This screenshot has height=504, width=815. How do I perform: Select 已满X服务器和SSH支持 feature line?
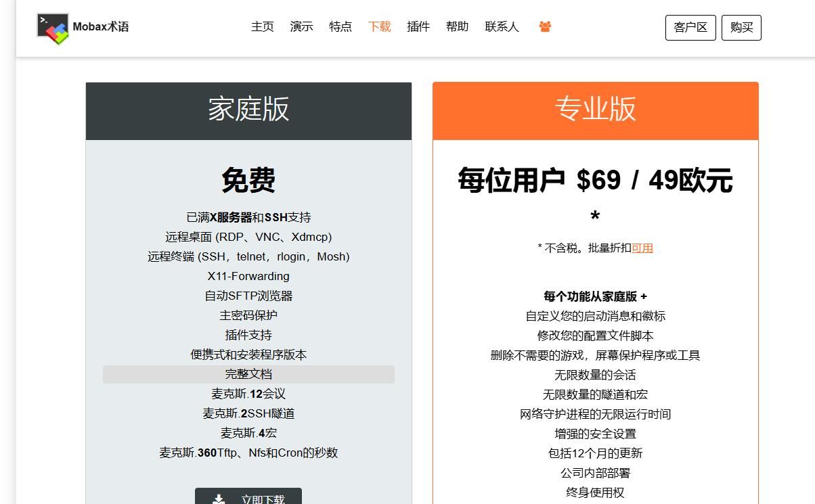[248, 217]
